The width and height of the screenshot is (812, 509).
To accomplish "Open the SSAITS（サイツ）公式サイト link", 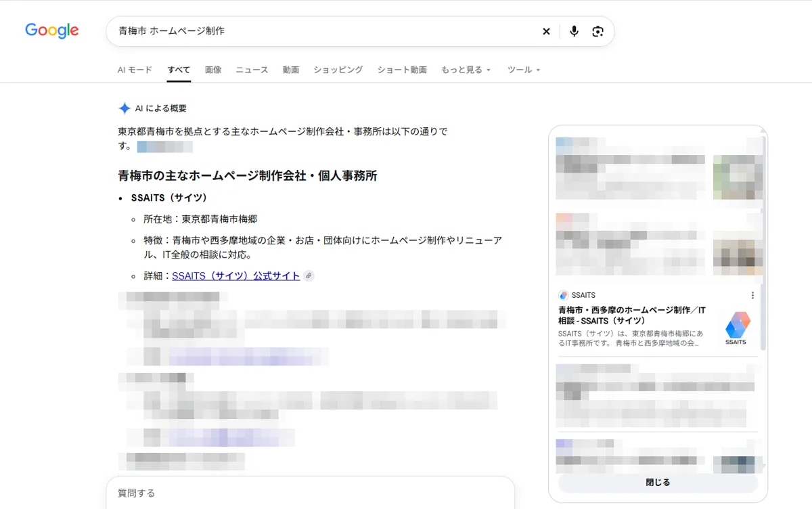I will point(235,275).
